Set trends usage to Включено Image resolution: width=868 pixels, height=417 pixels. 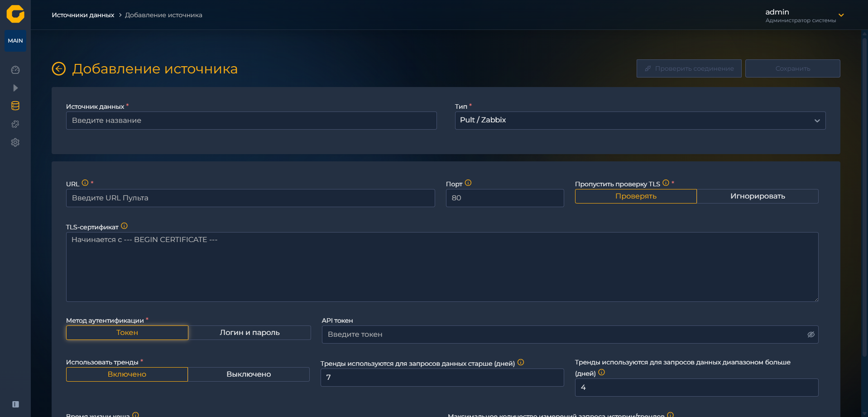tap(127, 374)
